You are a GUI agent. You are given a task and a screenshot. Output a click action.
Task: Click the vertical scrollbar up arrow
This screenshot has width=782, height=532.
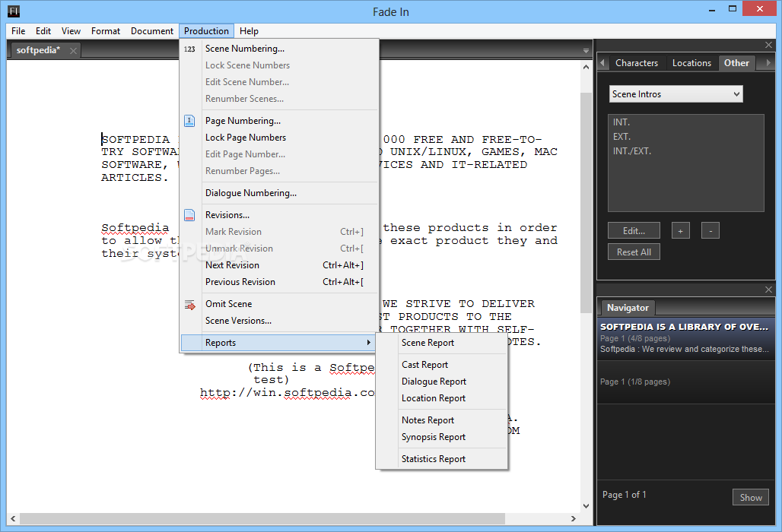pos(586,67)
